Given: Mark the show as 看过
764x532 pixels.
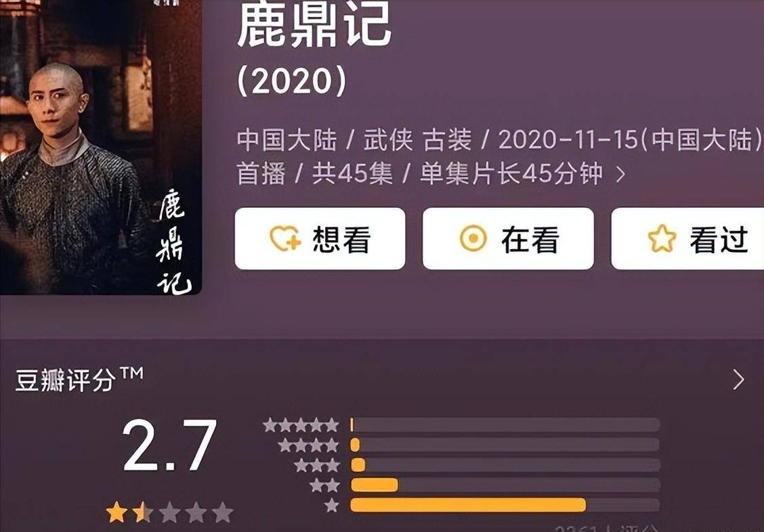Looking at the screenshot, I should (x=687, y=238).
